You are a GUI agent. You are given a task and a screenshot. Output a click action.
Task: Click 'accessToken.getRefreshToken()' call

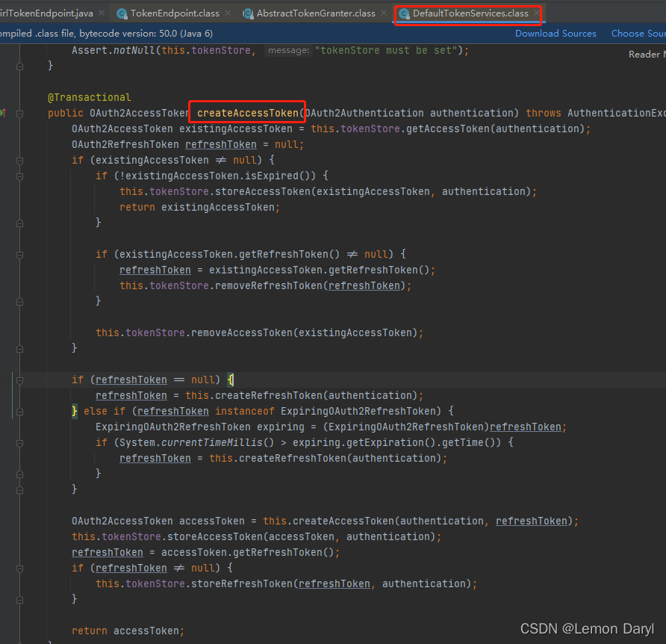pos(247,553)
